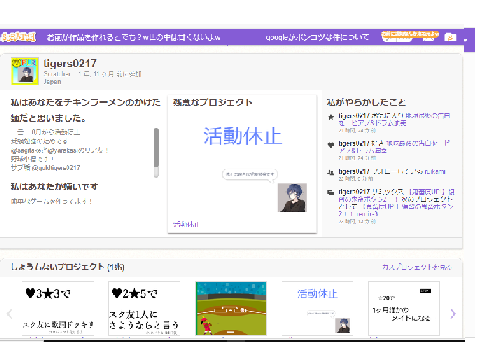Click the heart love activity icon

point(331,145)
